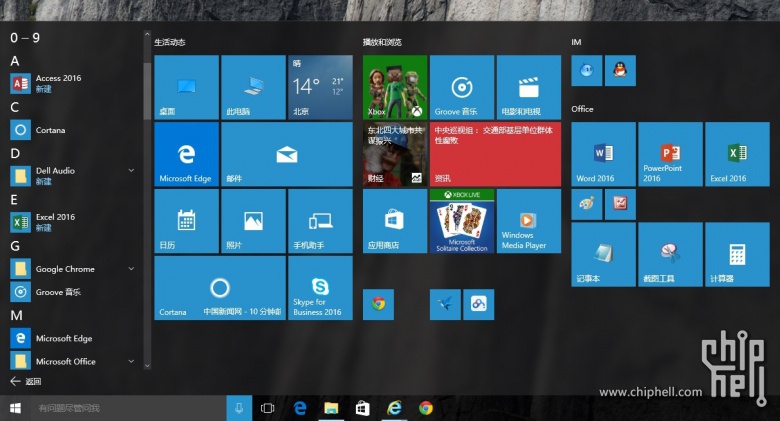Image resolution: width=780 pixels, height=421 pixels.
Task: Open Access 2016 in app list
Action: (74, 83)
